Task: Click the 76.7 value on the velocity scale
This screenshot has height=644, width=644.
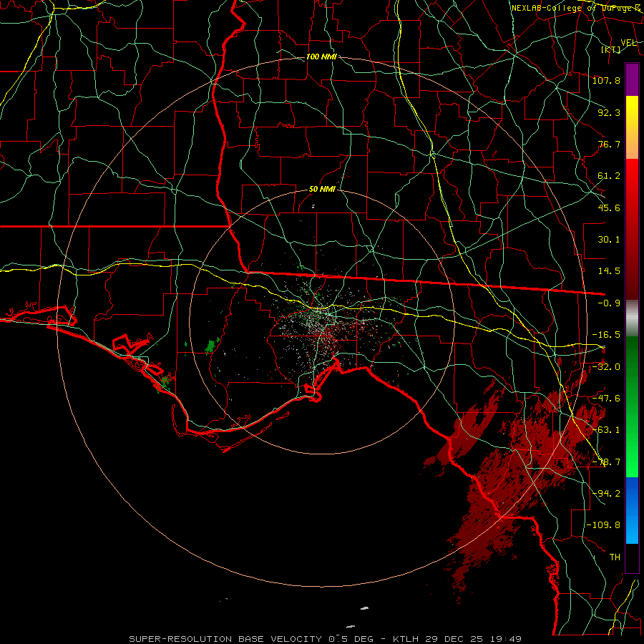Action: 609,144
